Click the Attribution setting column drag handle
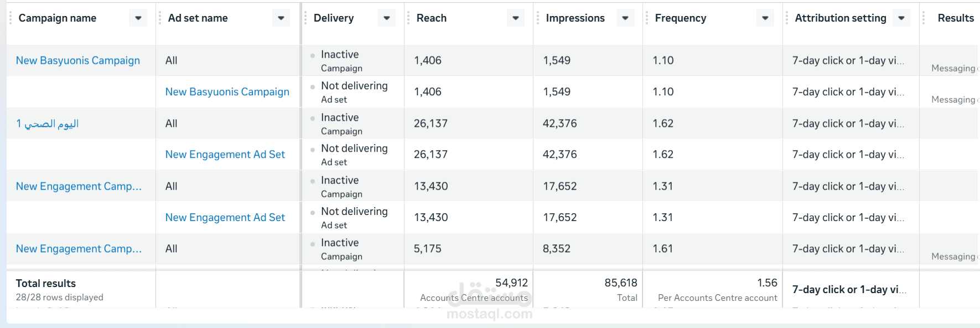The height and width of the screenshot is (328, 980). pyautogui.click(x=787, y=18)
